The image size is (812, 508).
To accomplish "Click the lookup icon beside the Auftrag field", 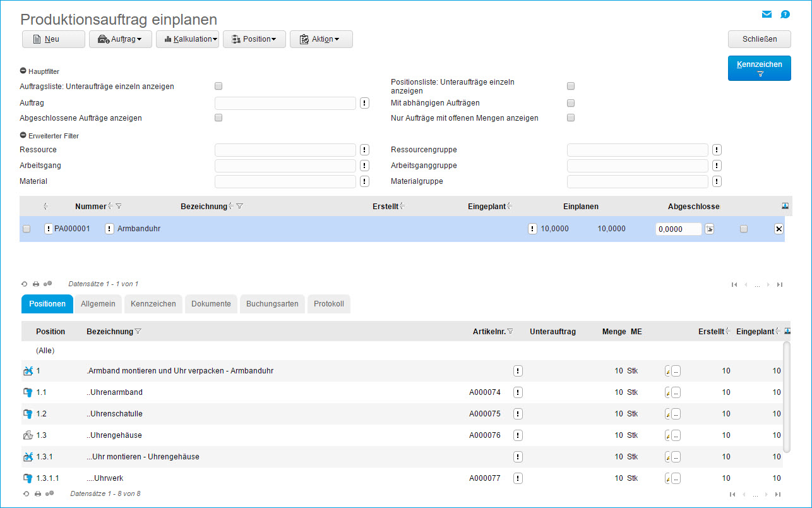I will tap(364, 103).
